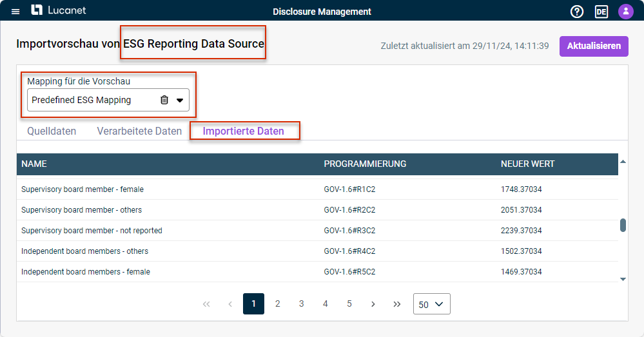Go to previous page arrow
This screenshot has height=337, width=644.
pyautogui.click(x=230, y=304)
